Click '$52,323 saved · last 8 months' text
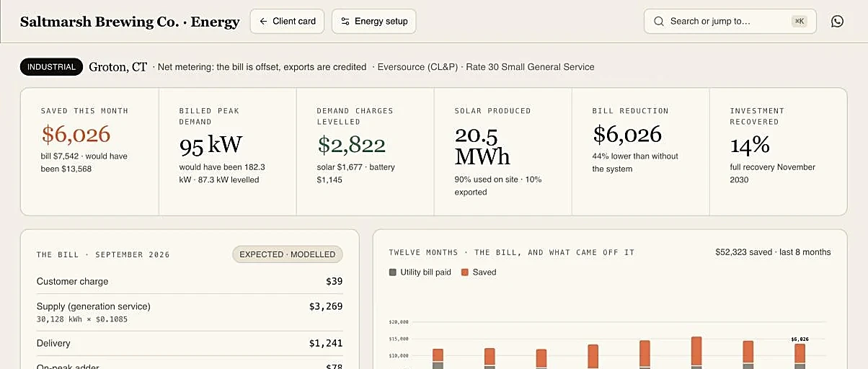This screenshot has height=369, width=868. [773, 252]
